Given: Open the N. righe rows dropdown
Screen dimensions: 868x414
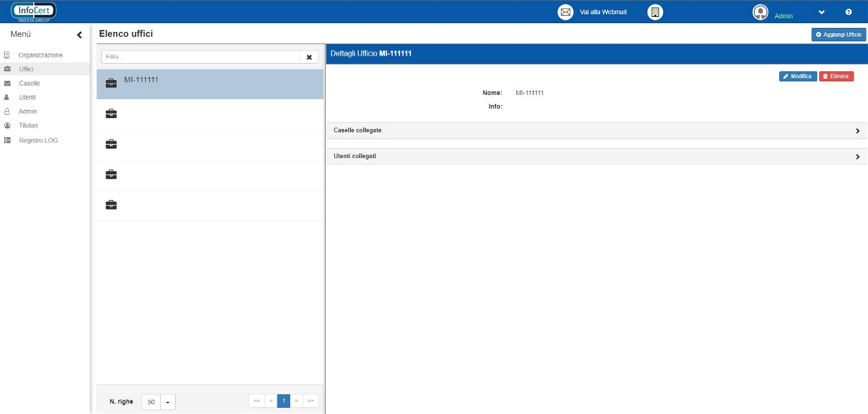Looking at the screenshot, I should (167, 402).
